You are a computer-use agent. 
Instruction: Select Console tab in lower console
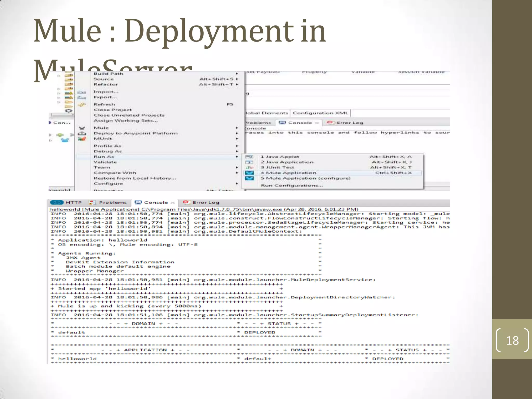(155, 202)
